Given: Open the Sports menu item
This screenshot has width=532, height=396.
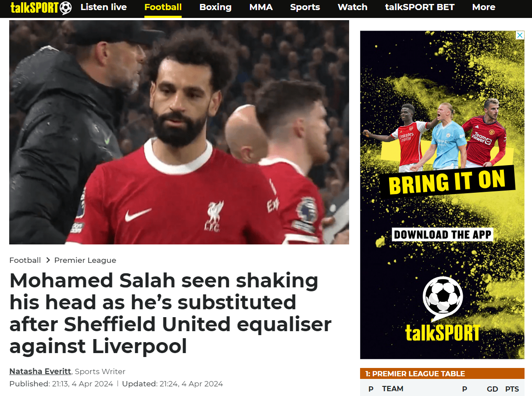Looking at the screenshot, I should [305, 7].
